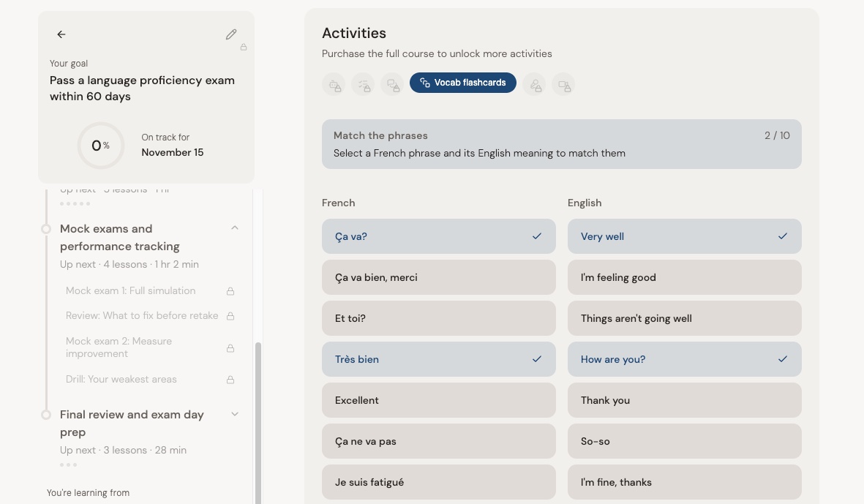Screen dimensions: 864x504
Task: Click the Final review and exam day prep heading
Action: tap(132, 423)
